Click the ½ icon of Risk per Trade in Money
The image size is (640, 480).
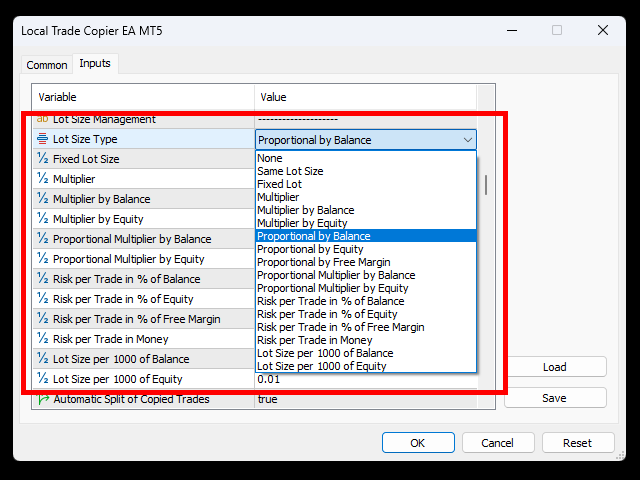point(43,338)
